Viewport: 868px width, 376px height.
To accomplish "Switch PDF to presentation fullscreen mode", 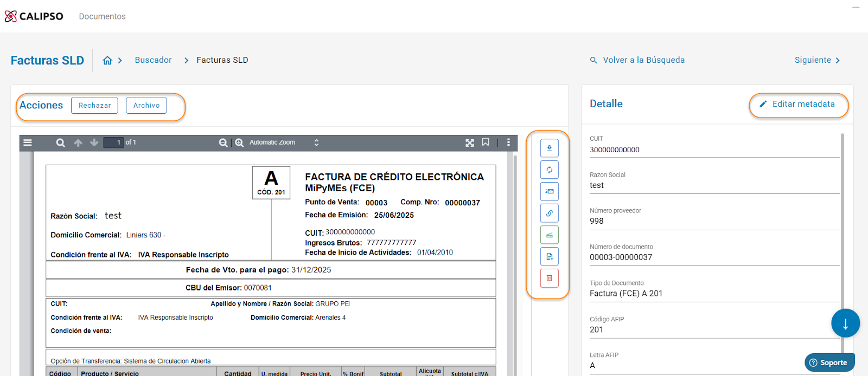I will point(470,142).
